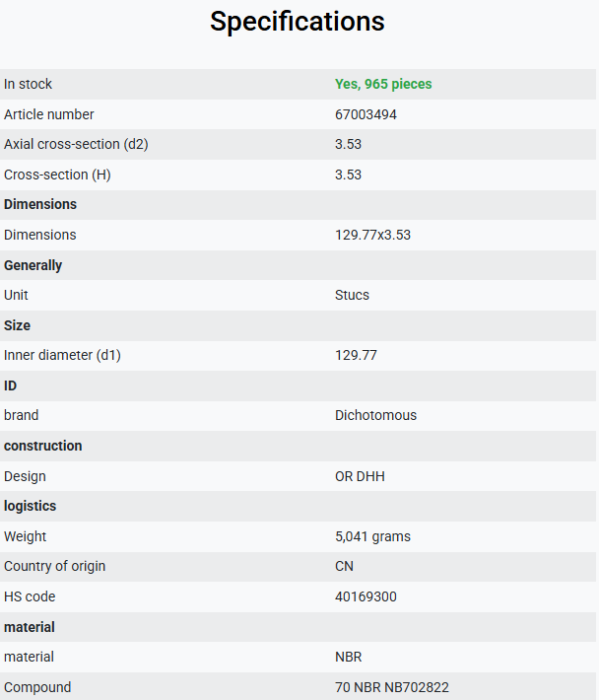Select the Weight value 5,041 grams
Screen dimensions: 599x700
372,536
